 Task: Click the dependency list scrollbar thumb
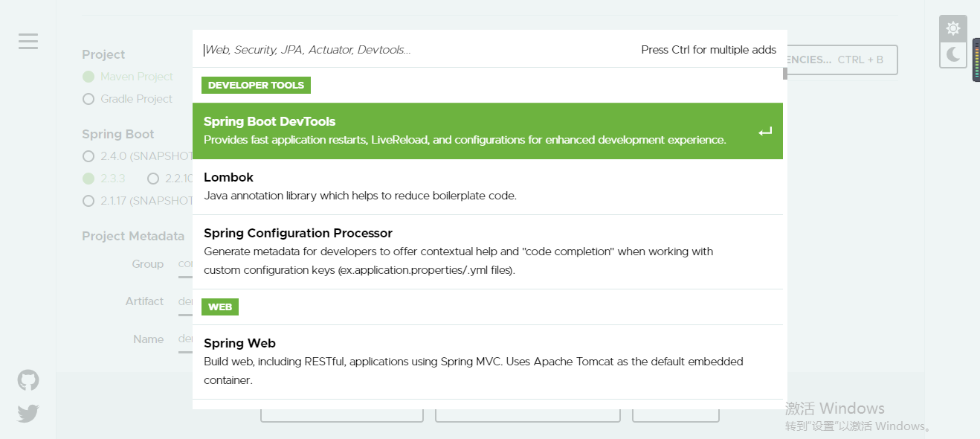784,74
